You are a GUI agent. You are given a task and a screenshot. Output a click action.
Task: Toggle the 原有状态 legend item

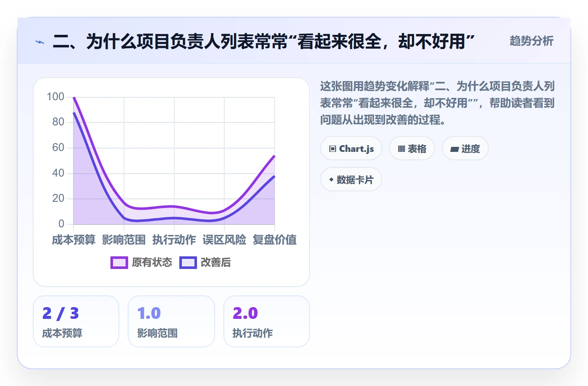click(x=142, y=262)
